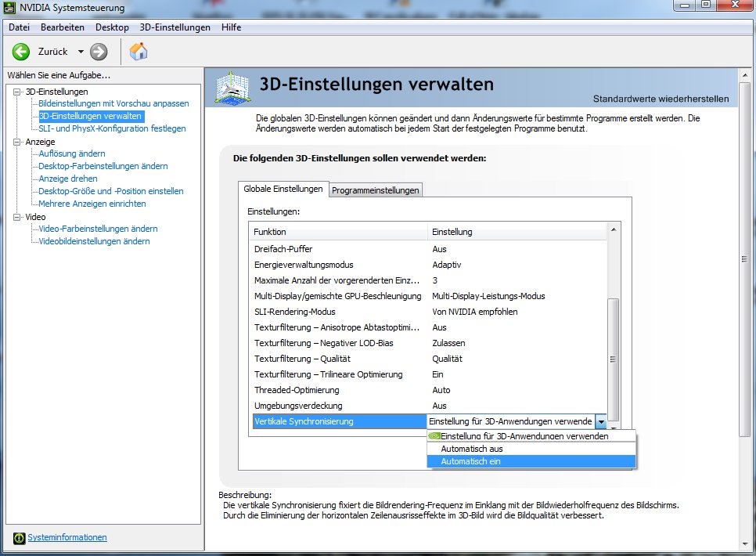
Task: Select the Threaded-Optimierung row
Action: point(428,390)
